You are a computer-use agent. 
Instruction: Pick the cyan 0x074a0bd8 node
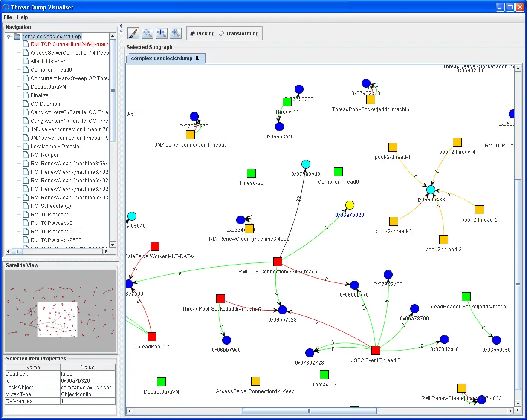306,164
